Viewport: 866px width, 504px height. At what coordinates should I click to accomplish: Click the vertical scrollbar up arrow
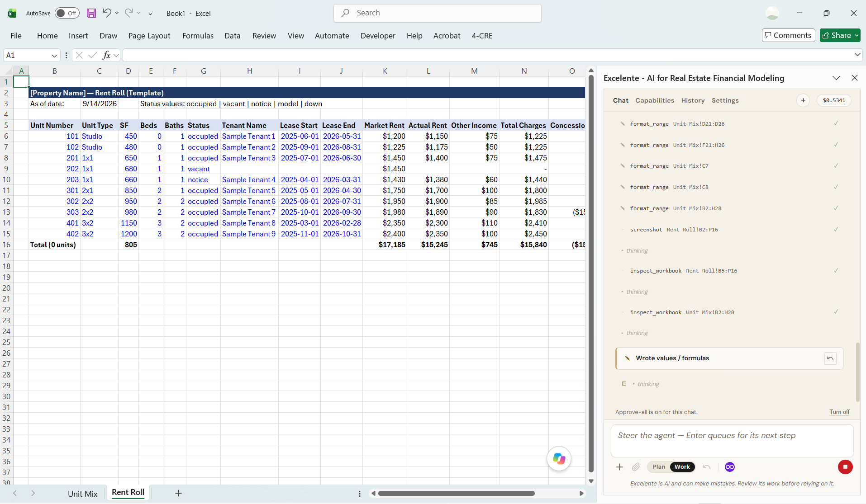(x=591, y=71)
